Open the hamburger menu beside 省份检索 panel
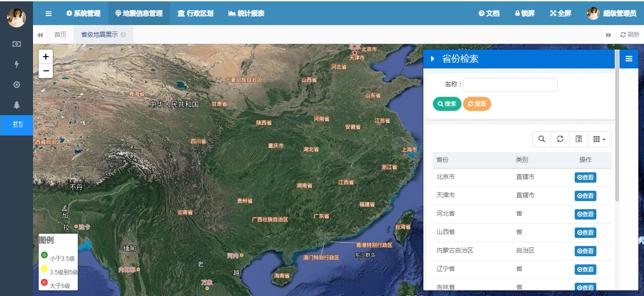The width and height of the screenshot is (644, 296). [x=629, y=59]
